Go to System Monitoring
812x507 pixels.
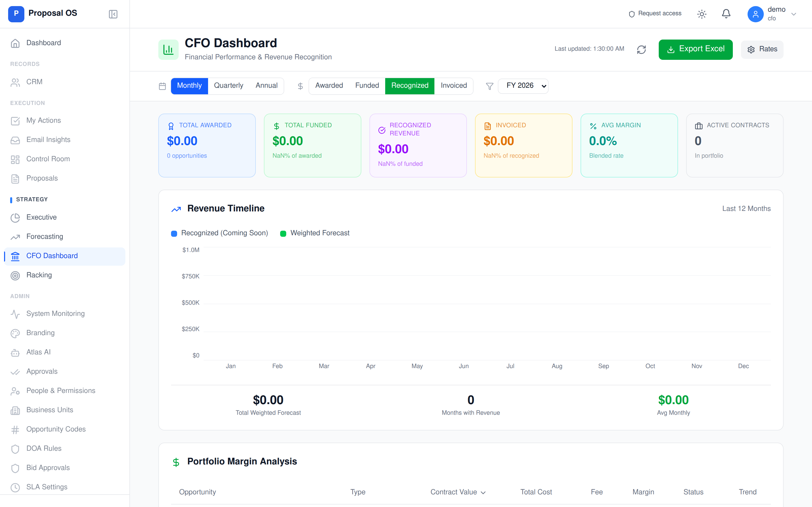coord(55,313)
